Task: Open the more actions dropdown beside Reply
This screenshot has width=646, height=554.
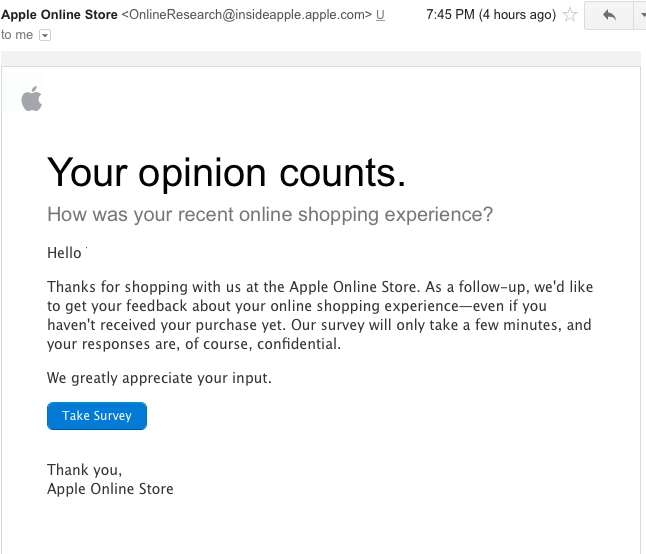Action: point(641,15)
